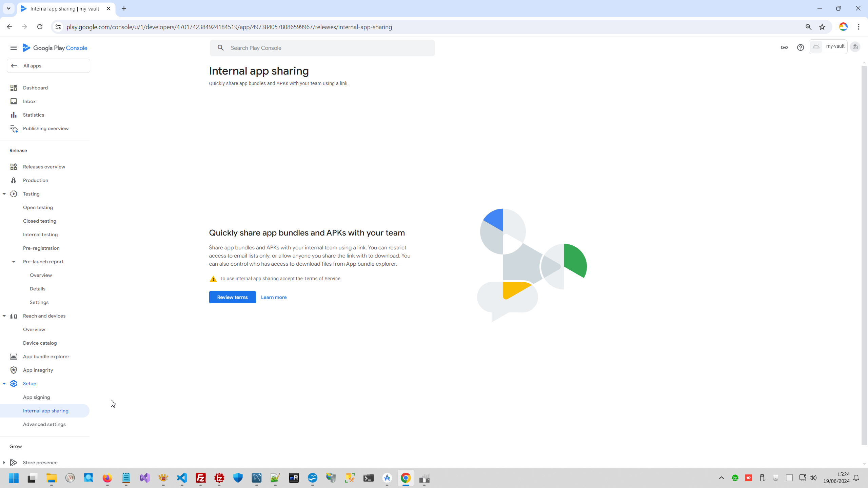Open the App signing page

click(x=36, y=397)
